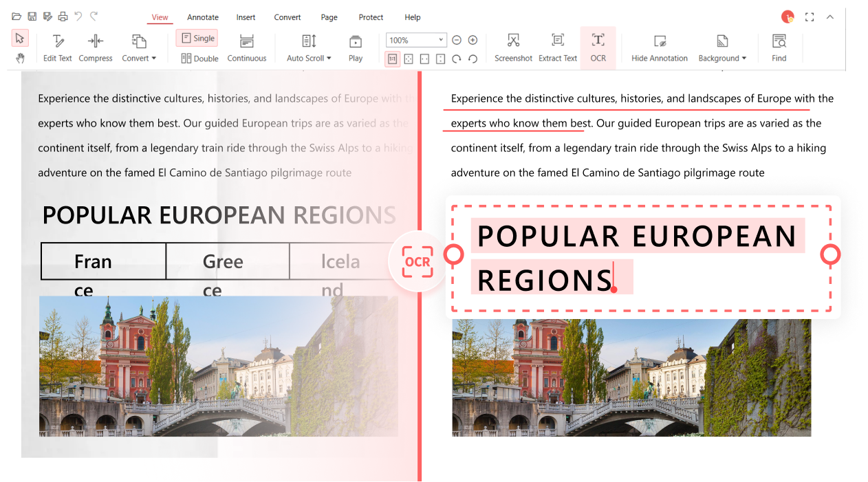This screenshot has width=868, height=482.
Task: Click the building photo on the left page
Action: (x=219, y=366)
